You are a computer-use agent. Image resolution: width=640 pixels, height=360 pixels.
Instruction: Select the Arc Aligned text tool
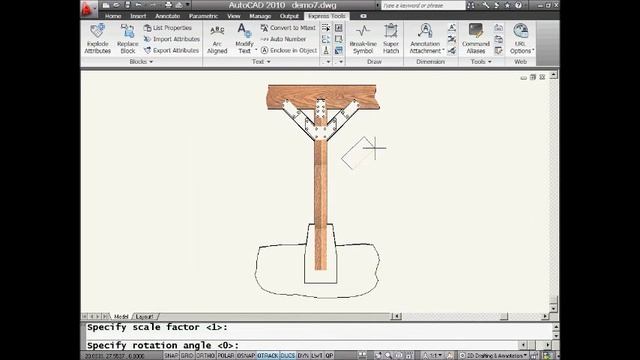point(217,39)
